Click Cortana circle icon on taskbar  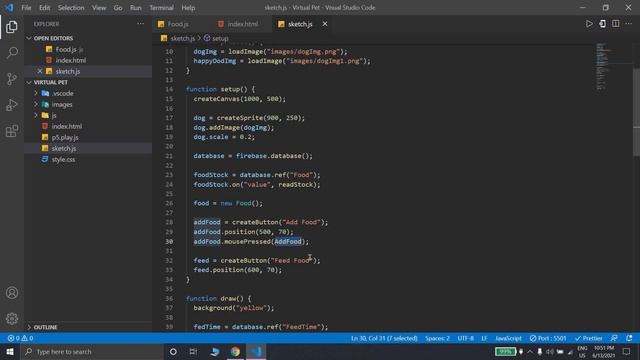tap(173, 351)
